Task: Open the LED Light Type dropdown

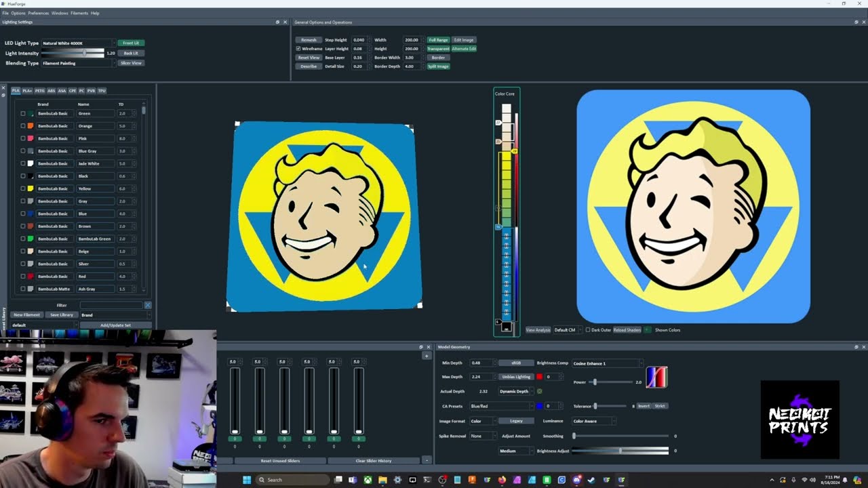Action: pos(78,43)
